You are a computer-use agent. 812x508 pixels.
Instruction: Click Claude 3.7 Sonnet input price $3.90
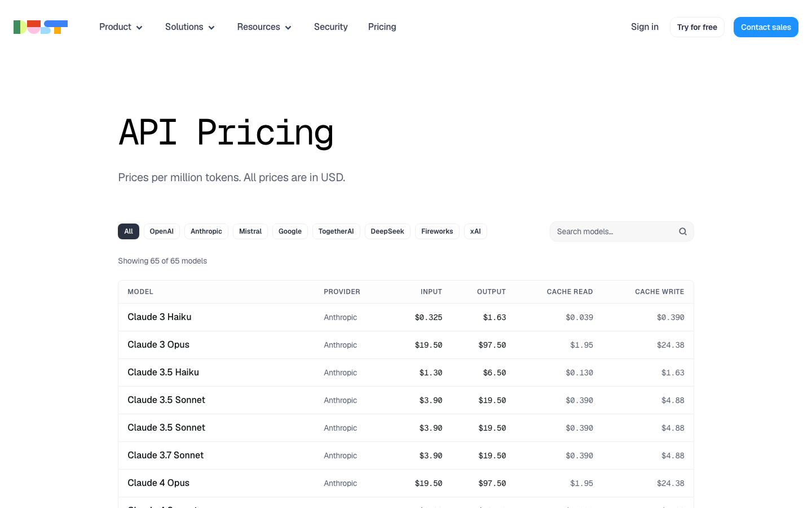[431, 456]
